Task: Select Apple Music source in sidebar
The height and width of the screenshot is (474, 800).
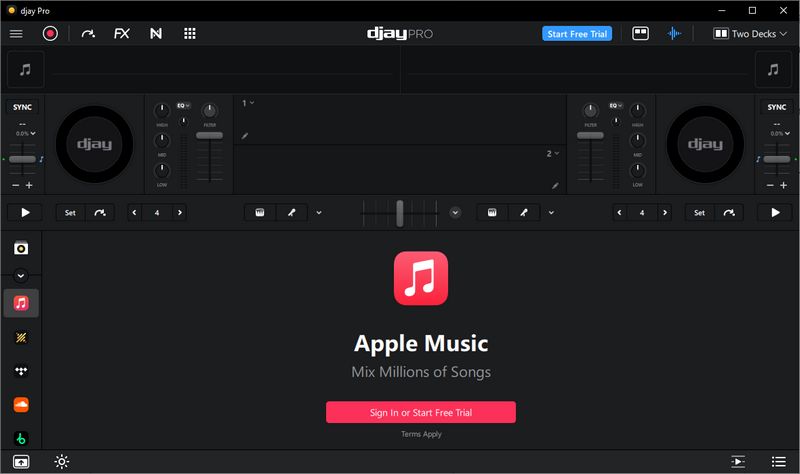Action: coord(21,304)
